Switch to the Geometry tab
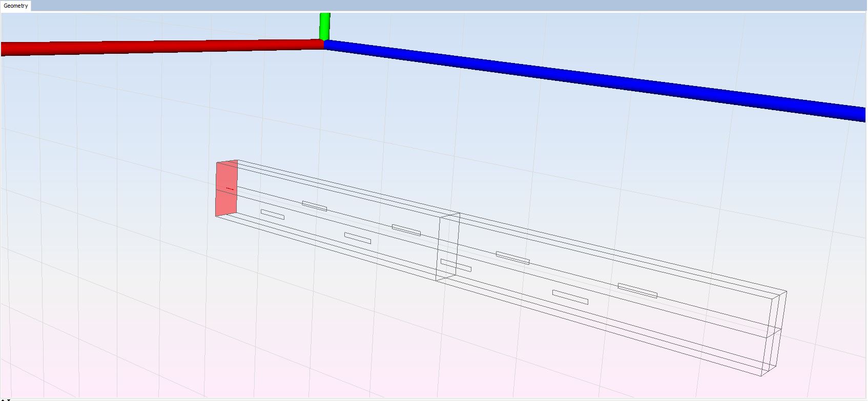Image resolution: width=868 pixels, height=401 pixels. click(x=16, y=6)
